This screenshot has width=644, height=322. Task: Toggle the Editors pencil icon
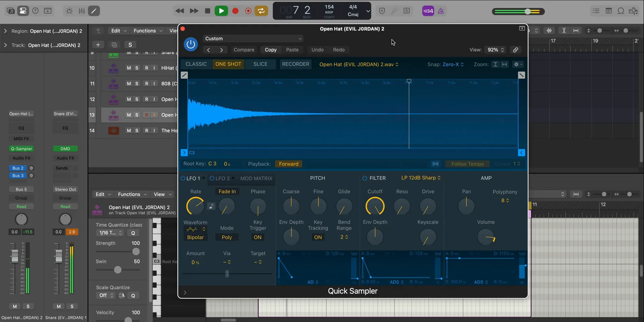point(94,11)
